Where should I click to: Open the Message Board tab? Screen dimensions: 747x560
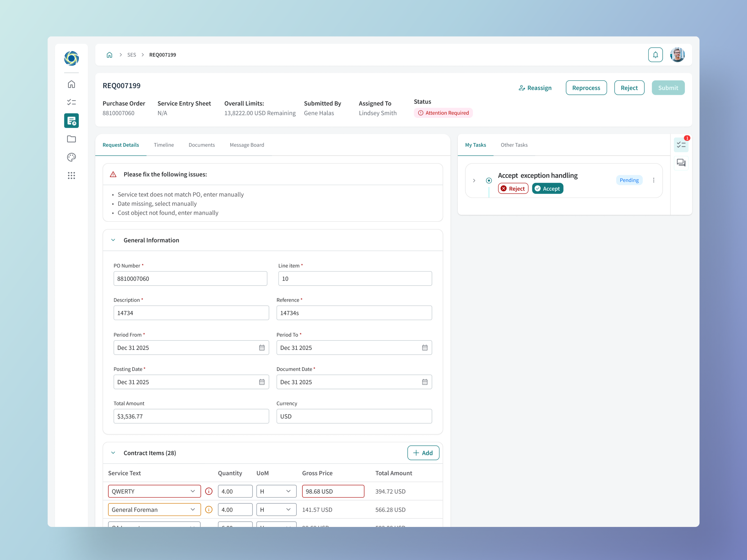[247, 145]
